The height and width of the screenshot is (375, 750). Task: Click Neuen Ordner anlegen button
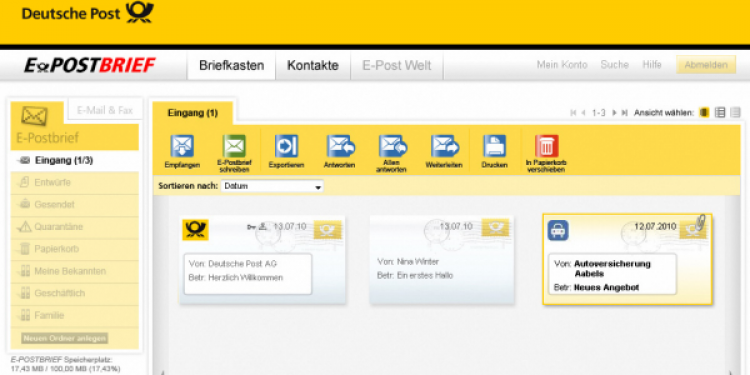[x=65, y=338]
